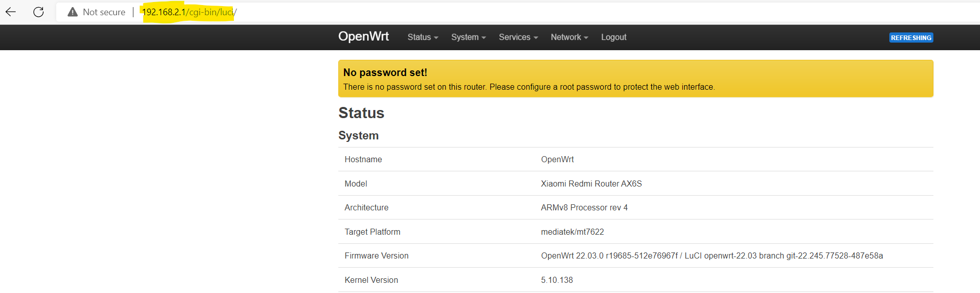Click the 'No password set!' warning heading

[385, 72]
